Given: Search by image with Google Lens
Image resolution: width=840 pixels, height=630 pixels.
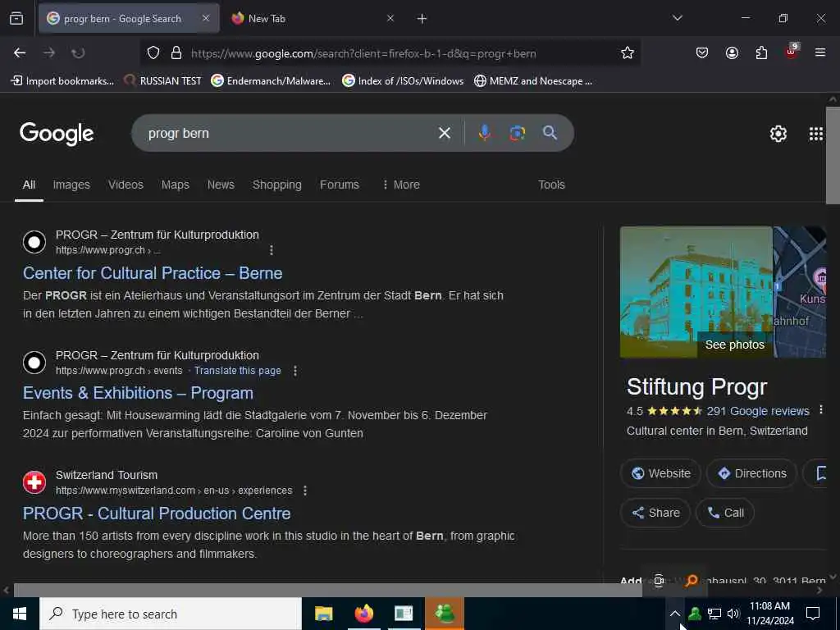Looking at the screenshot, I should [x=517, y=133].
